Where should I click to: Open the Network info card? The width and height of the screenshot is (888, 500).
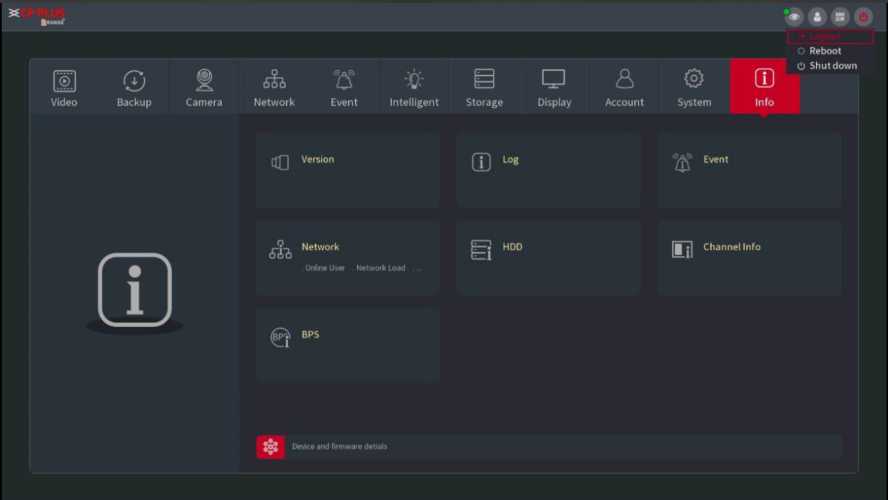[348, 258]
